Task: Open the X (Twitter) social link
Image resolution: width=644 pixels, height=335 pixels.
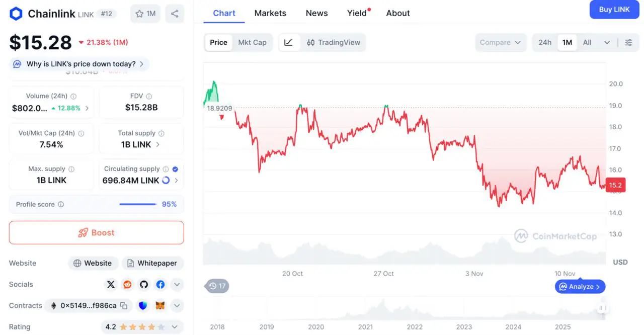Action: [x=111, y=285]
